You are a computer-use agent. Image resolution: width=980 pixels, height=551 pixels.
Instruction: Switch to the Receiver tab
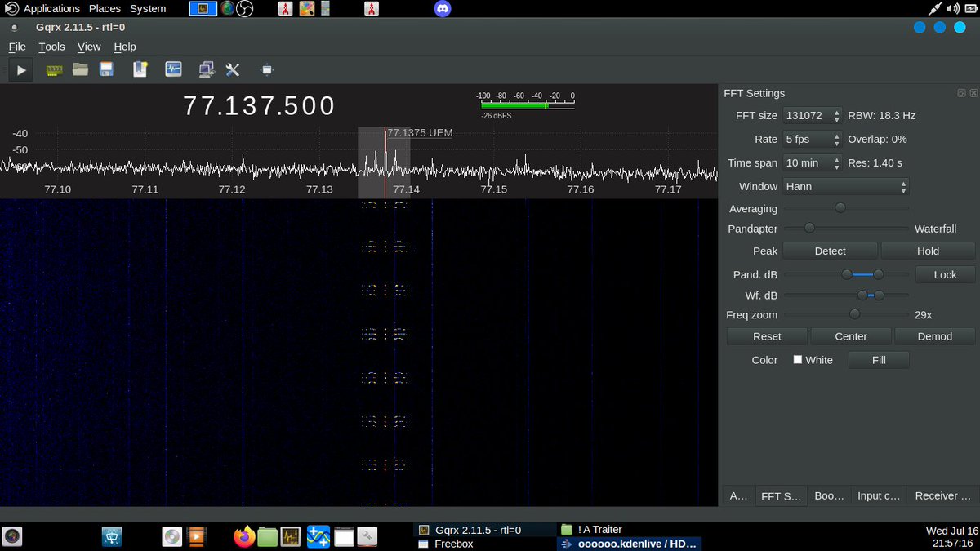pos(943,495)
